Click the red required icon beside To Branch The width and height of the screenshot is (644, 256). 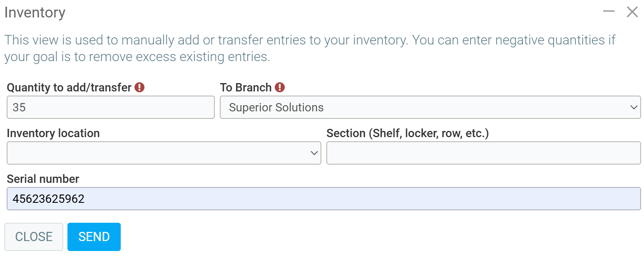click(280, 87)
